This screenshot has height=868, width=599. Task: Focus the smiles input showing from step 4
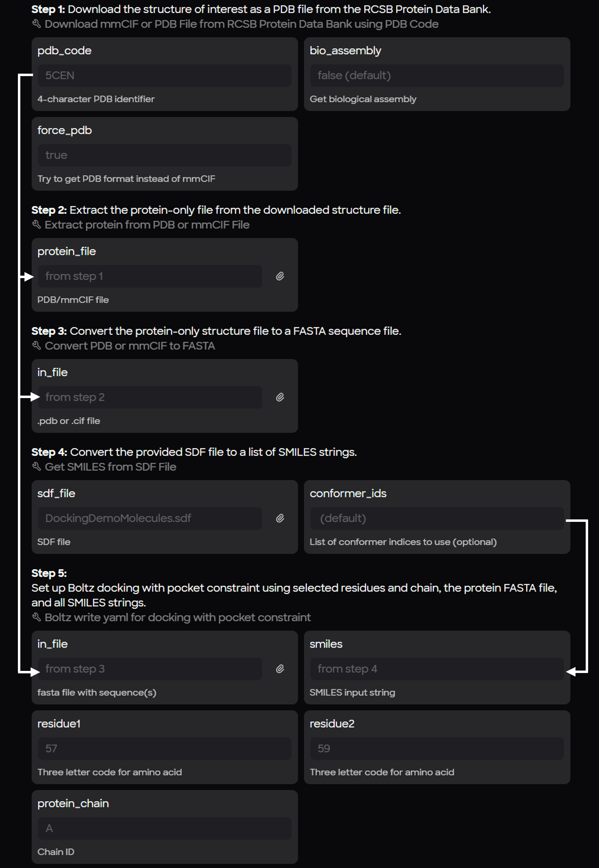pos(437,669)
